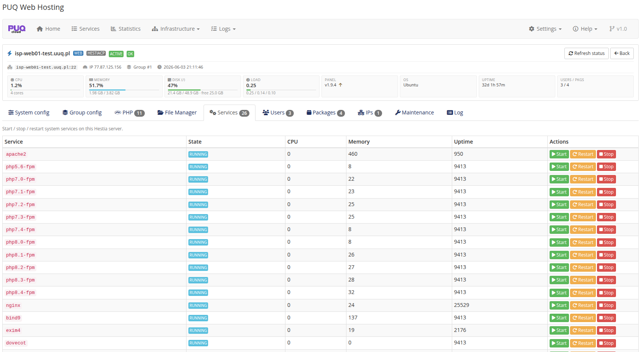Click the RUNNING badge for apache2

(198, 155)
